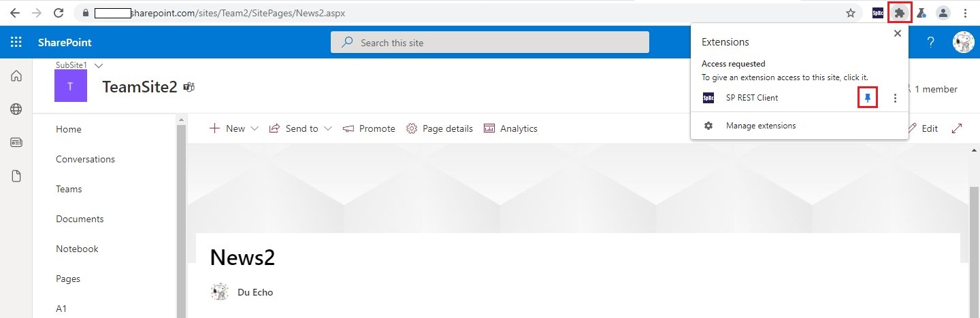
Task: Click the Manage extensions gear icon
Action: [708, 126]
